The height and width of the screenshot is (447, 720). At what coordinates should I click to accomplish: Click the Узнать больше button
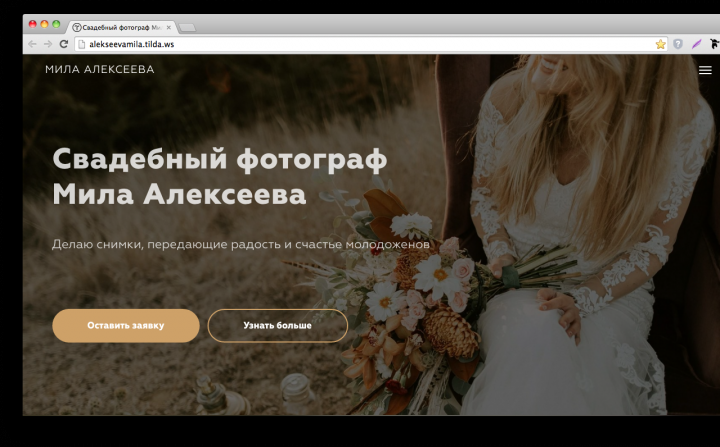click(277, 325)
